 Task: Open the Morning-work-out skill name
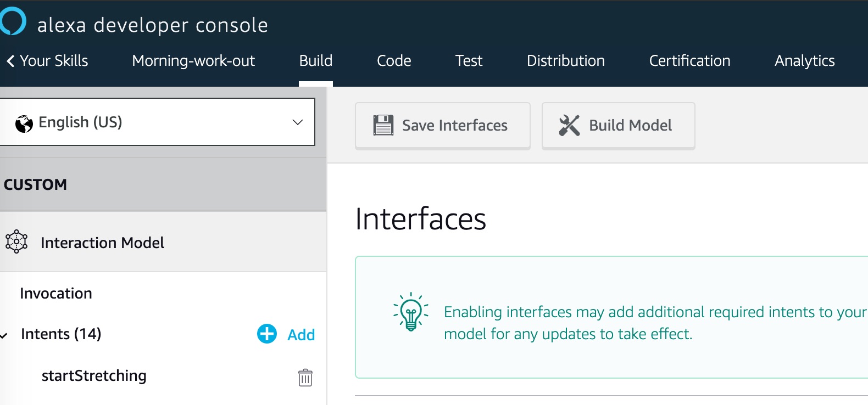[x=193, y=60]
